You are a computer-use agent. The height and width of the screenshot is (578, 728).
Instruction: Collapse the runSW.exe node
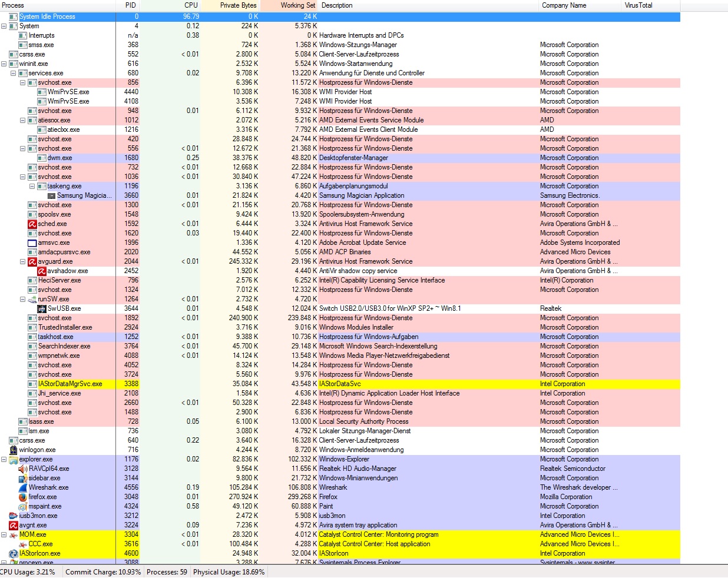click(23, 299)
